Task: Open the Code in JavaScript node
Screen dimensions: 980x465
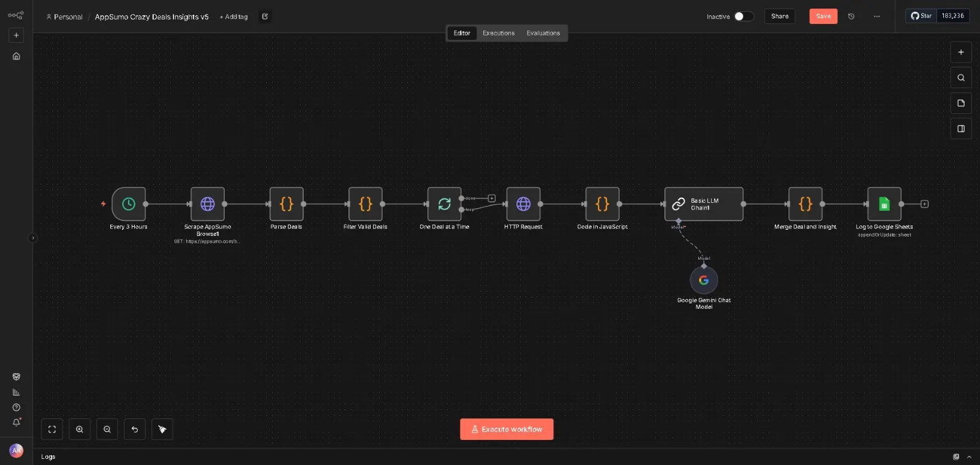Action: pos(603,204)
